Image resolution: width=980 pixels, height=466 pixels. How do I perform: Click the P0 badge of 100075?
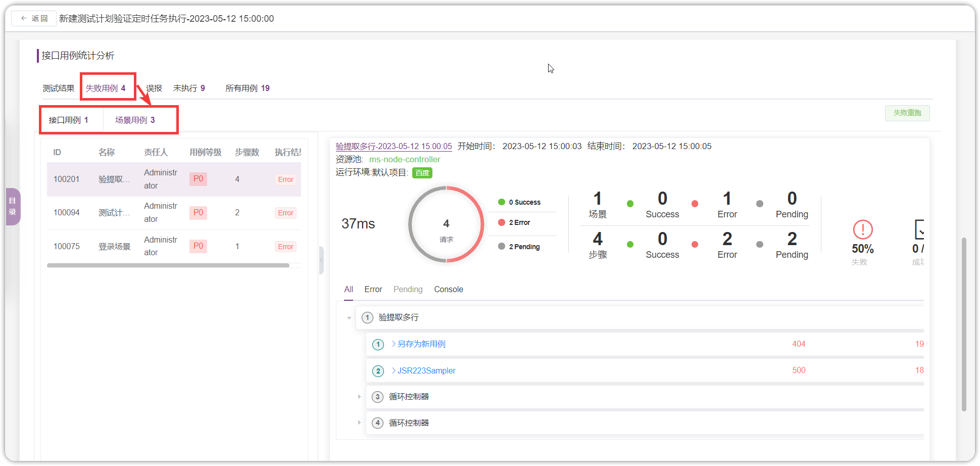click(x=198, y=246)
